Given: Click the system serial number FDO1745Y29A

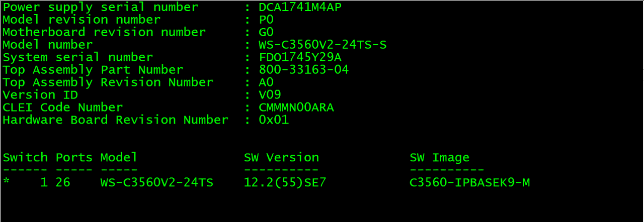Looking at the screenshot, I should (x=300, y=57).
